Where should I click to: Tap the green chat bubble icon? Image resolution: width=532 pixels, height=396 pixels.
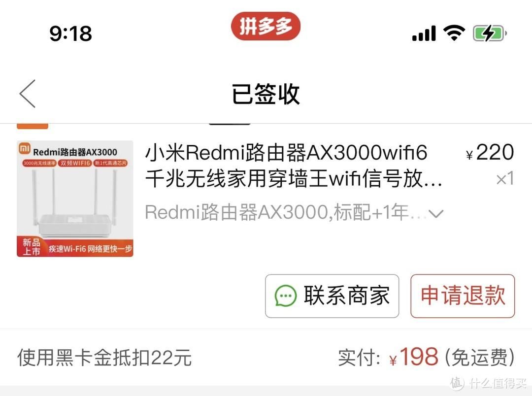tap(285, 296)
